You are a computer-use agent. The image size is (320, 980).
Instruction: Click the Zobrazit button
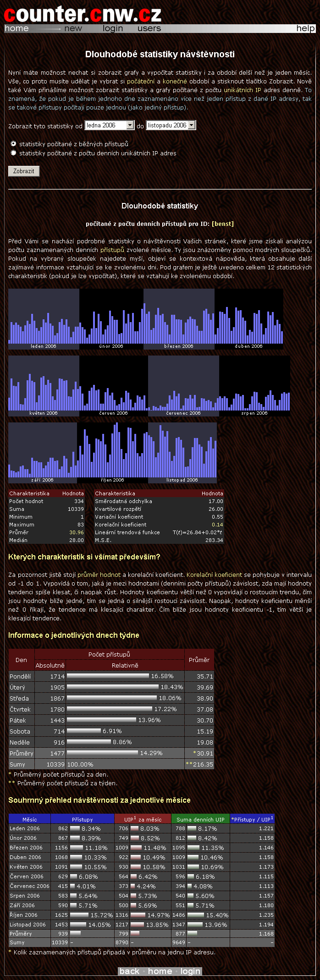coord(24,171)
